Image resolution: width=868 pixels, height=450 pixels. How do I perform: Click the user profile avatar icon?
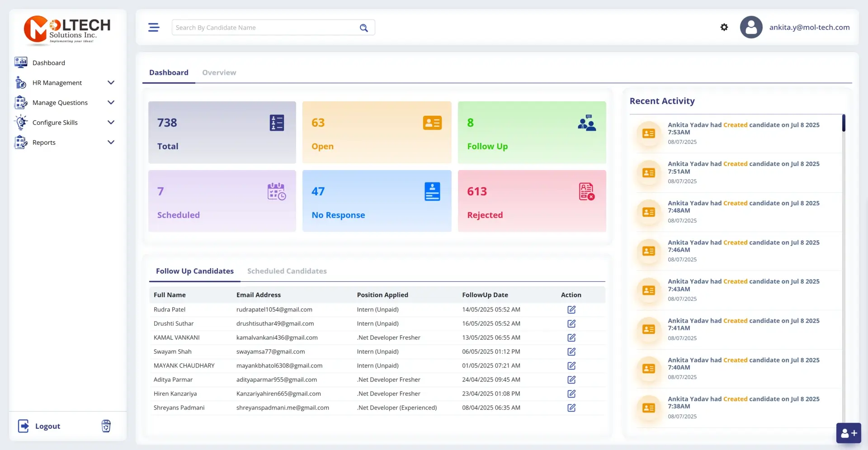coord(751,27)
